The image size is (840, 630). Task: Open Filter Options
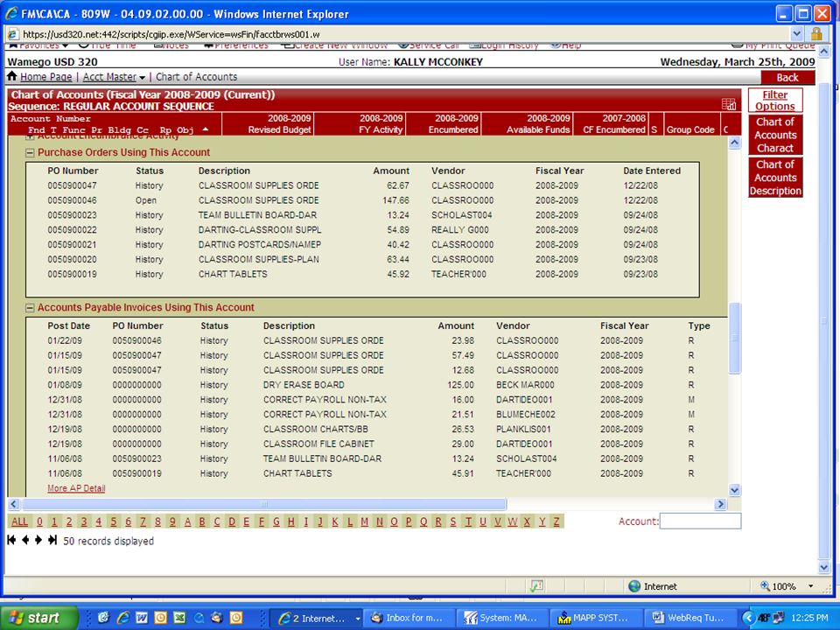[775, 100]
